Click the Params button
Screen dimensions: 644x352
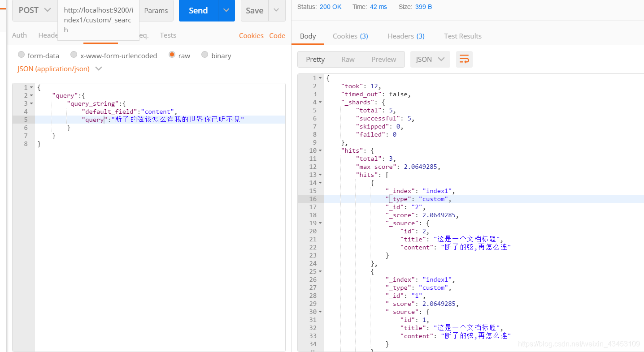pos(156,10)
